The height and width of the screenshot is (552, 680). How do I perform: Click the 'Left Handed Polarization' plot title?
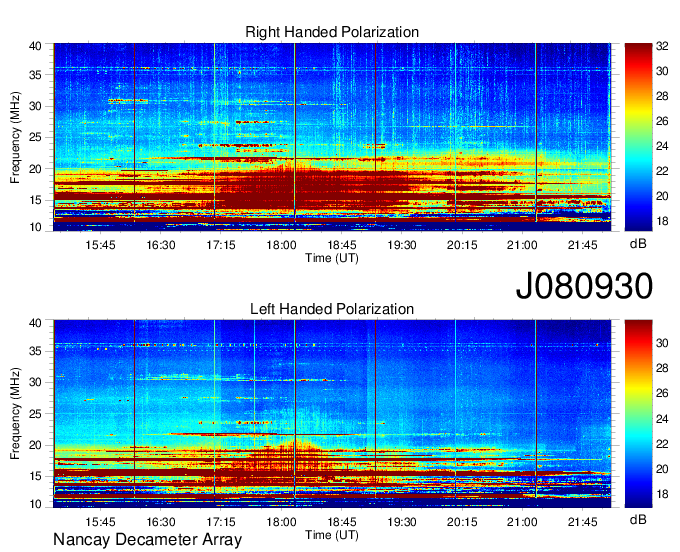click(x=332, y=309)
